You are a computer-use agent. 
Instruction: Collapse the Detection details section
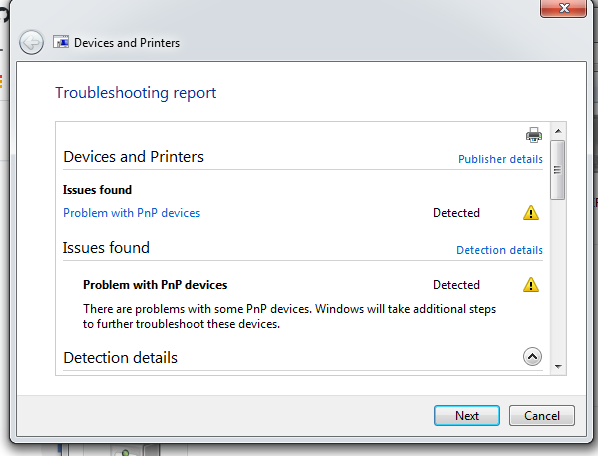(x=532, y=357)
